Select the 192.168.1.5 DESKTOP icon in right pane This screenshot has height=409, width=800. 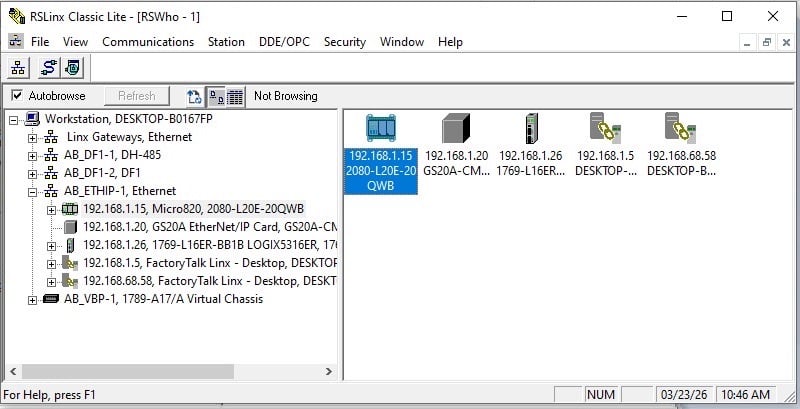point(605,127)
